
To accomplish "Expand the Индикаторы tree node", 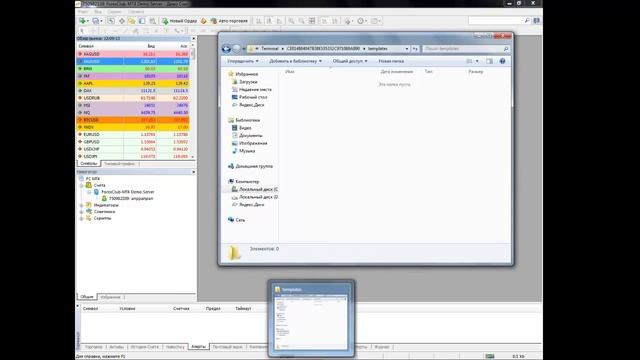I will [81, 205].
